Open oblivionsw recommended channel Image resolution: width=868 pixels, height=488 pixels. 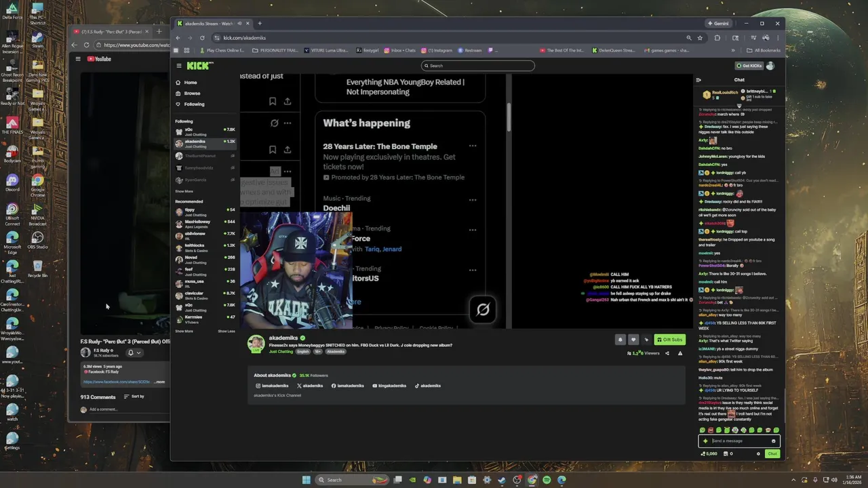tap(205, 235)
